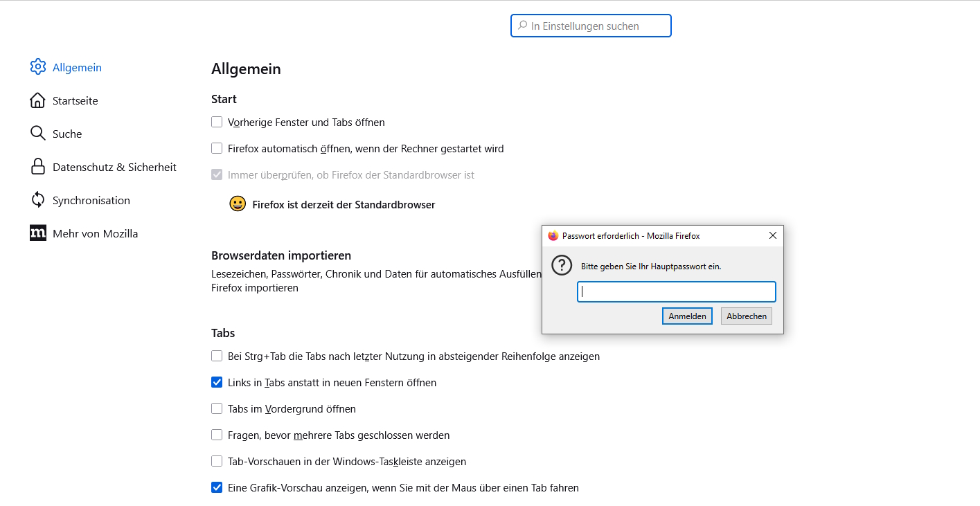Click the Allgemein gear icon

click(x=38, y=67)
